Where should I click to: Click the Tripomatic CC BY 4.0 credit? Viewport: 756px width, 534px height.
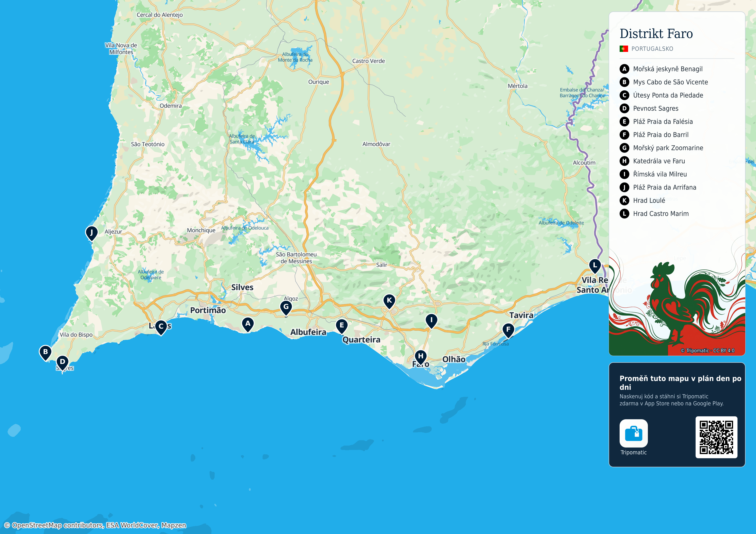click(708, 351)
